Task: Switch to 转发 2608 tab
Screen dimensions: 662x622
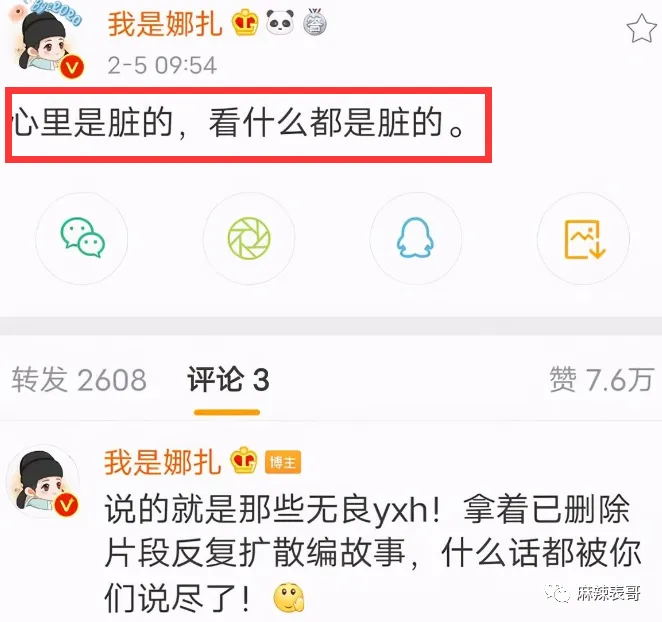Action: 79,379
